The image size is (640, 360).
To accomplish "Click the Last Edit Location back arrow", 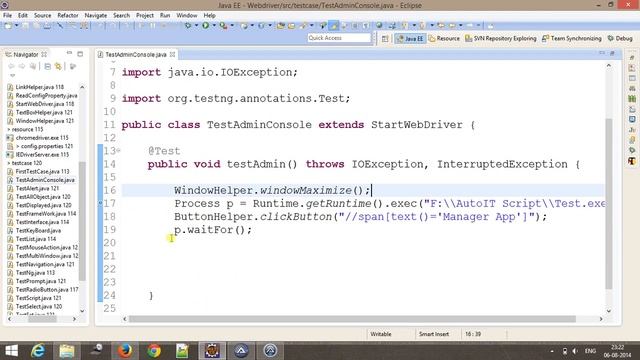I will click(441, 25).
